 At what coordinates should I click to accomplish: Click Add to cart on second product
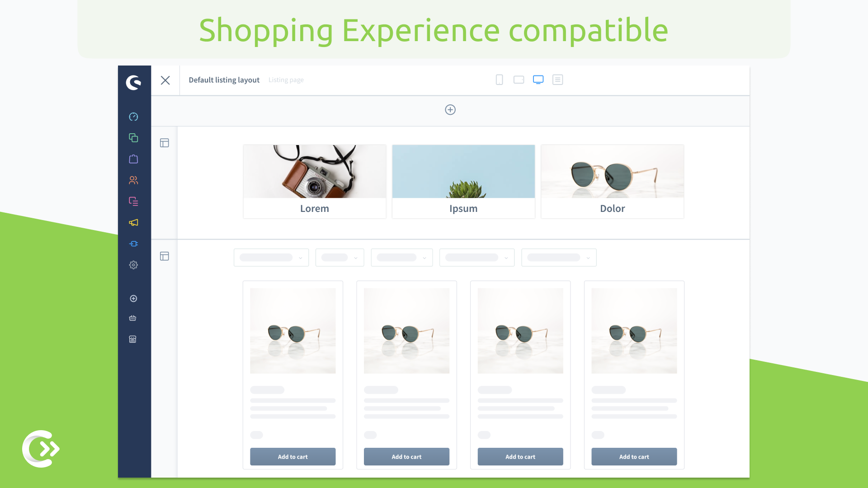[x=406, y=456]
